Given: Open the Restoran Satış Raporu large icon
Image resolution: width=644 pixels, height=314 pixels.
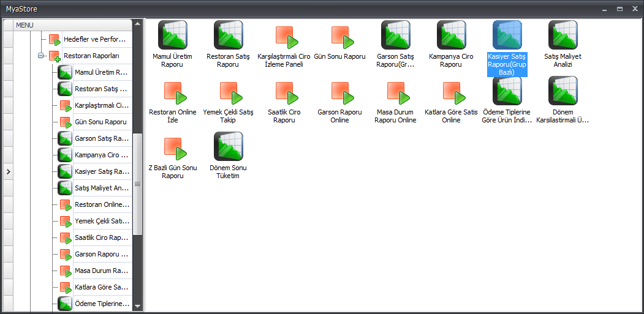Looking at the screenshot, I should tap(229, 35).
